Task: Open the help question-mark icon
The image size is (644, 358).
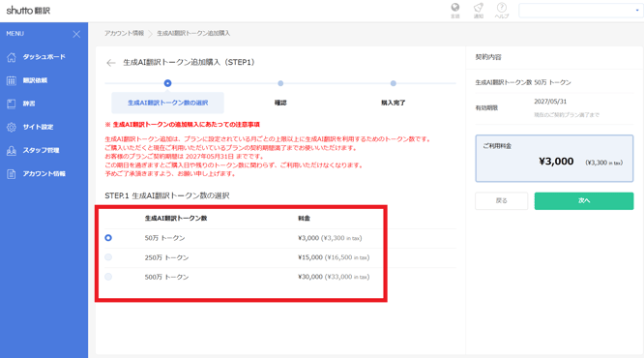Action: 502,8
